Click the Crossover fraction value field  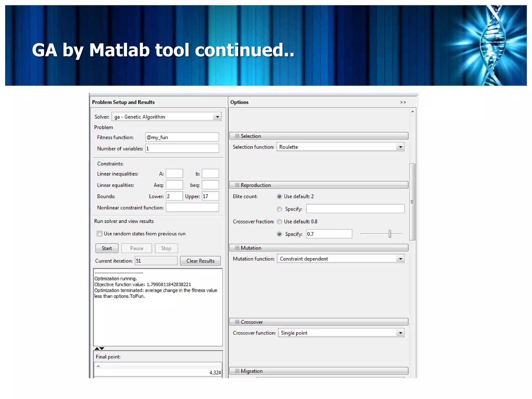click(329, 234)
